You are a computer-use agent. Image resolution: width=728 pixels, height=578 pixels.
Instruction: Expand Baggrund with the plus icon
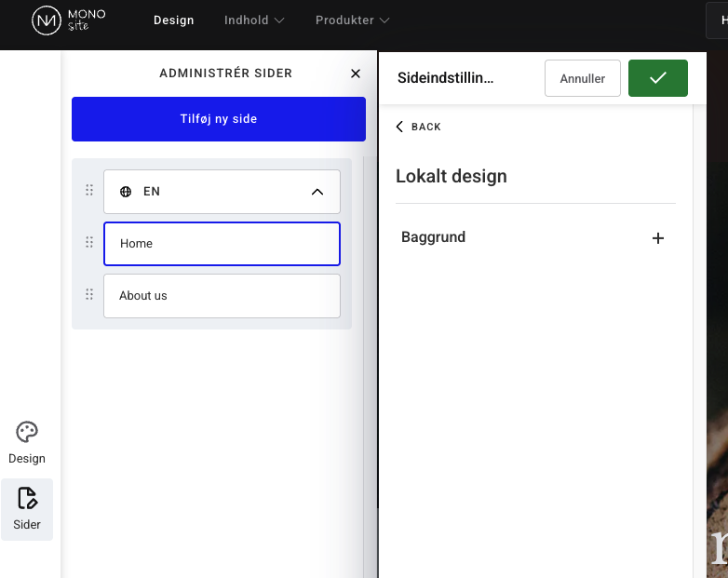pos(657,238)
